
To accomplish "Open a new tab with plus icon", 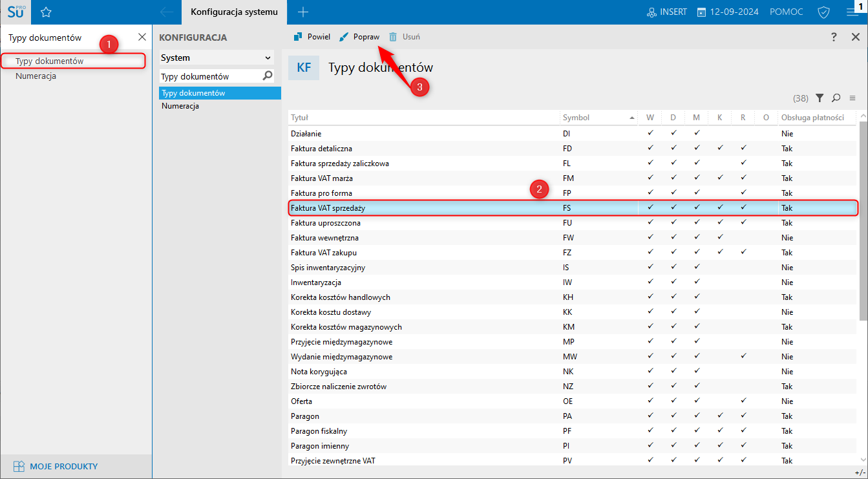I will pos(303,12).
